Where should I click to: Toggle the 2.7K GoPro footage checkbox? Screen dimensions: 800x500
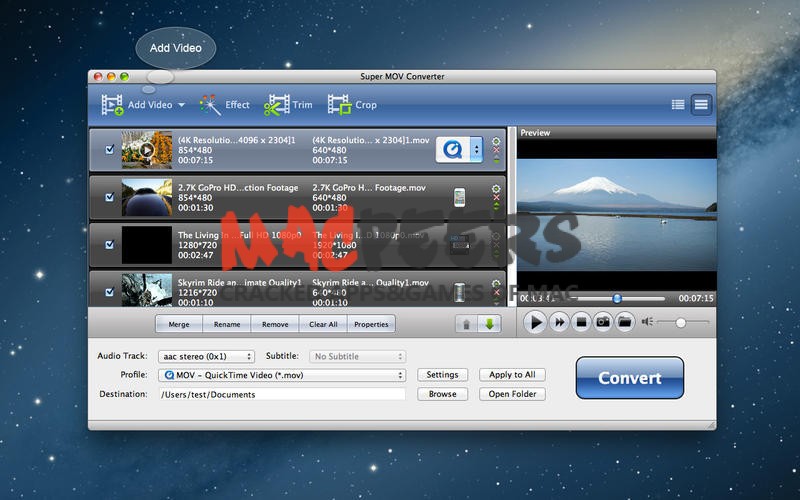[110, 197]
